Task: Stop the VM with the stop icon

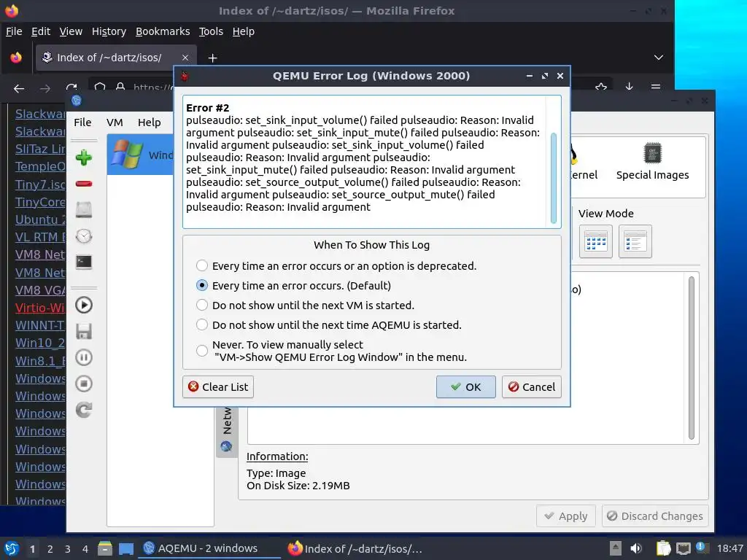Action: coord(84,384)
